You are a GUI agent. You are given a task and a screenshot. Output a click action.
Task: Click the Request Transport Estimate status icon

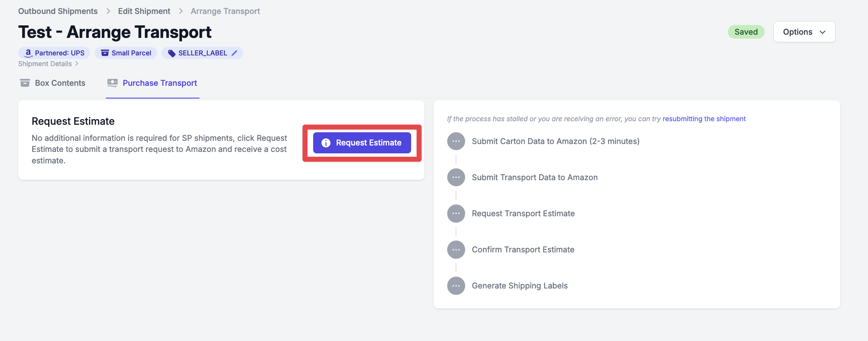click(x=456, y=213)
